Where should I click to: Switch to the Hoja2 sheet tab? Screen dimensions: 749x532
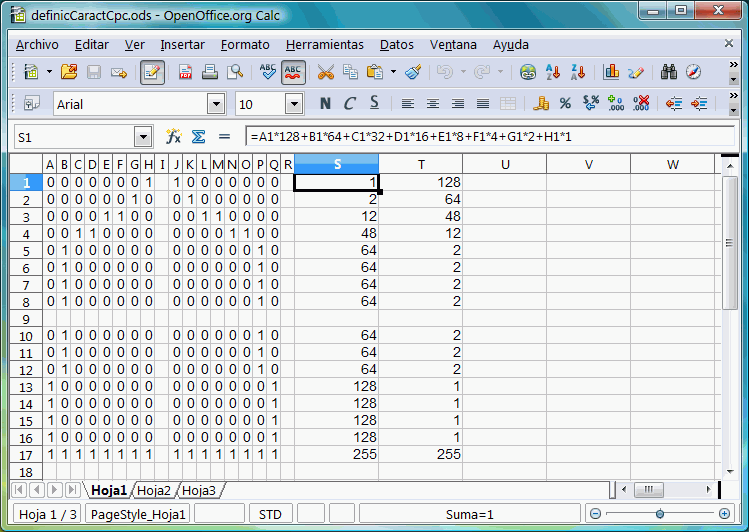coord(154,490)
